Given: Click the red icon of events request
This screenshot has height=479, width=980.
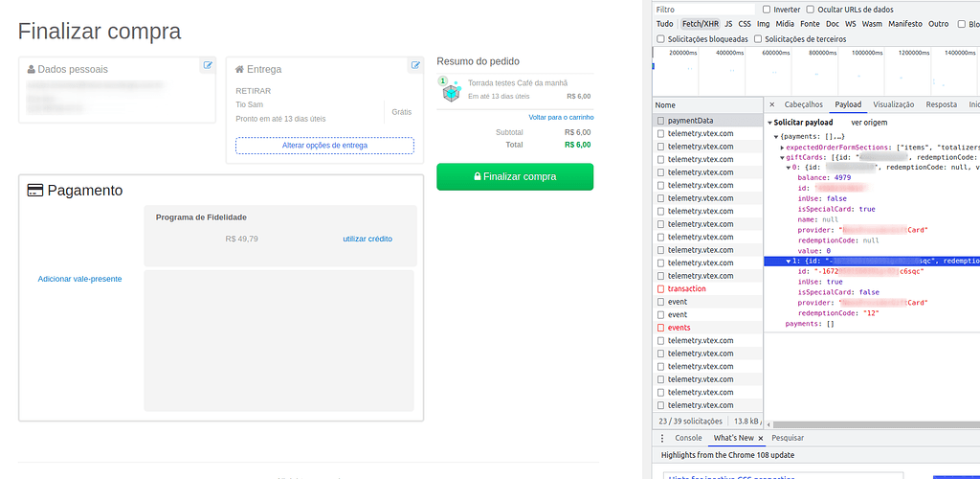Looking at the screenshot, I should (660, 328).
